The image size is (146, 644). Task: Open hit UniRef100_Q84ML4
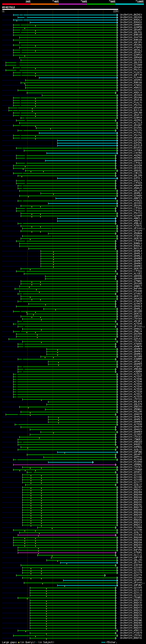click(131, 251)
